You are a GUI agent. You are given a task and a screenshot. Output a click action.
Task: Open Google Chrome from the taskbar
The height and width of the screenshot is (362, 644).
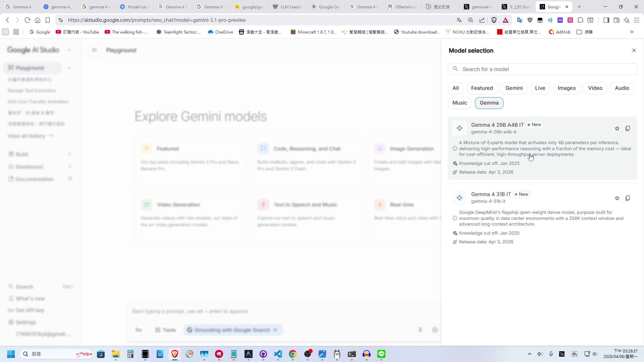point(293,354)
